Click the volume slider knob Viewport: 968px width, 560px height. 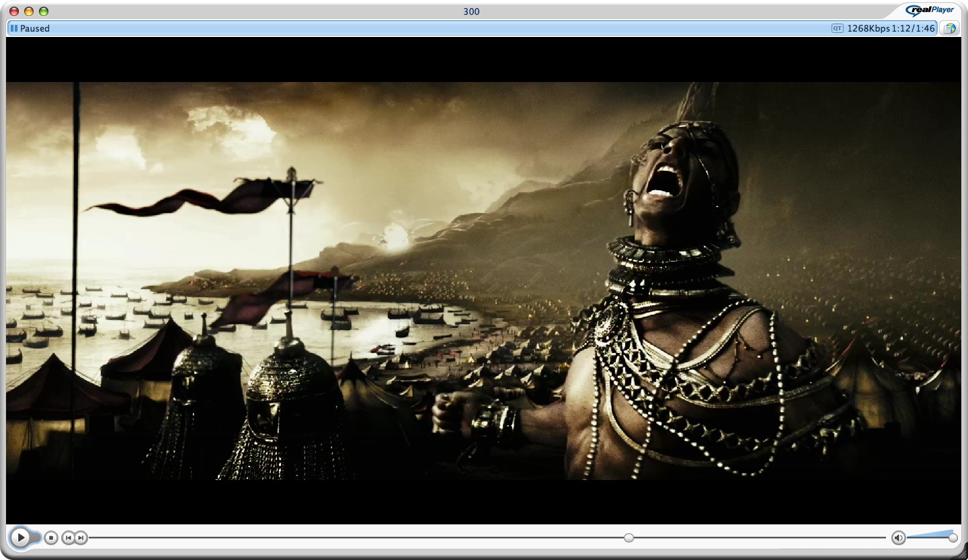(x=953, y=537)
